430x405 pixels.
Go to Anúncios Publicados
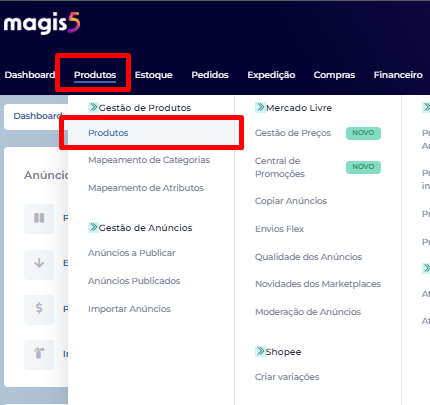coord(134,281)
